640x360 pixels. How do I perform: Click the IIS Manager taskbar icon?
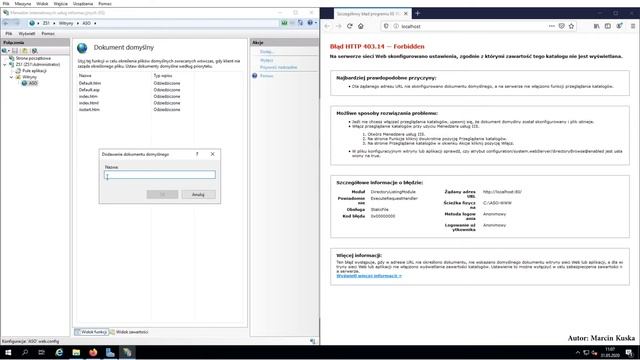(x=127, y=352)
